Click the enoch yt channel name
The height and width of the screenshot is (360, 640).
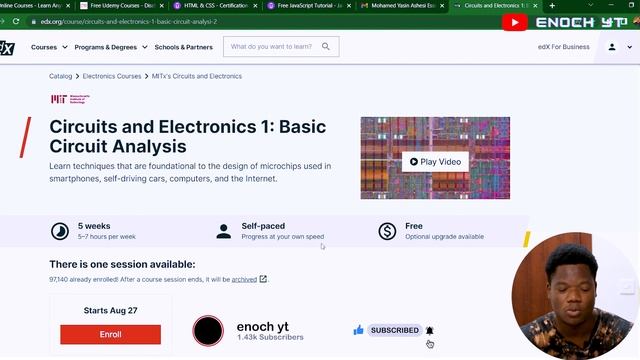(x=262, y=327)
